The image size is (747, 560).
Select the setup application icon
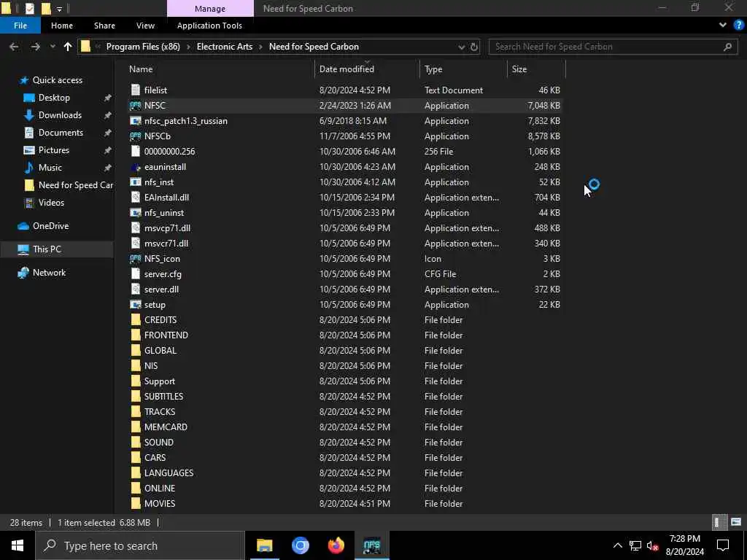coord(135,305)
